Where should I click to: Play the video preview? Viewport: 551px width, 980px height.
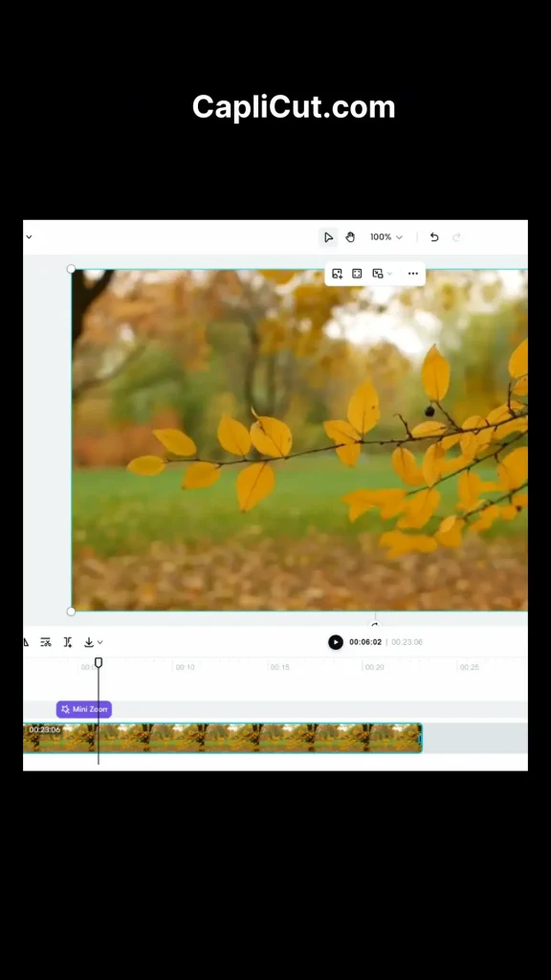336,642
